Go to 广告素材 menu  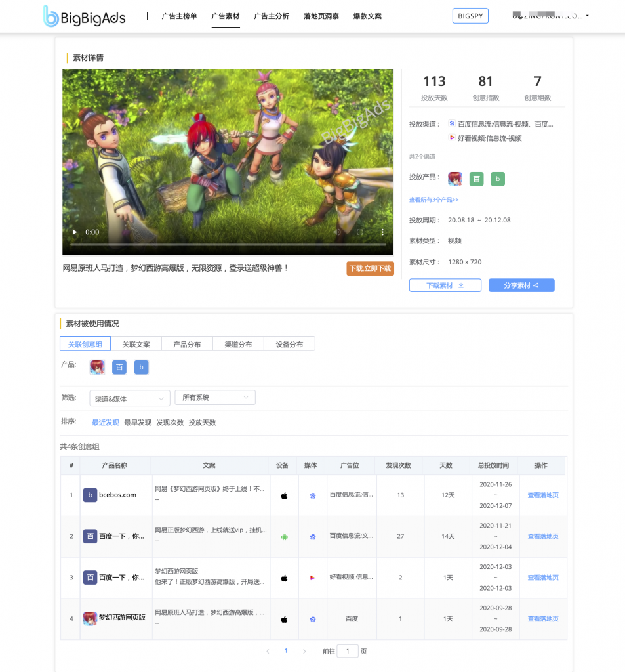pos(226,16)
